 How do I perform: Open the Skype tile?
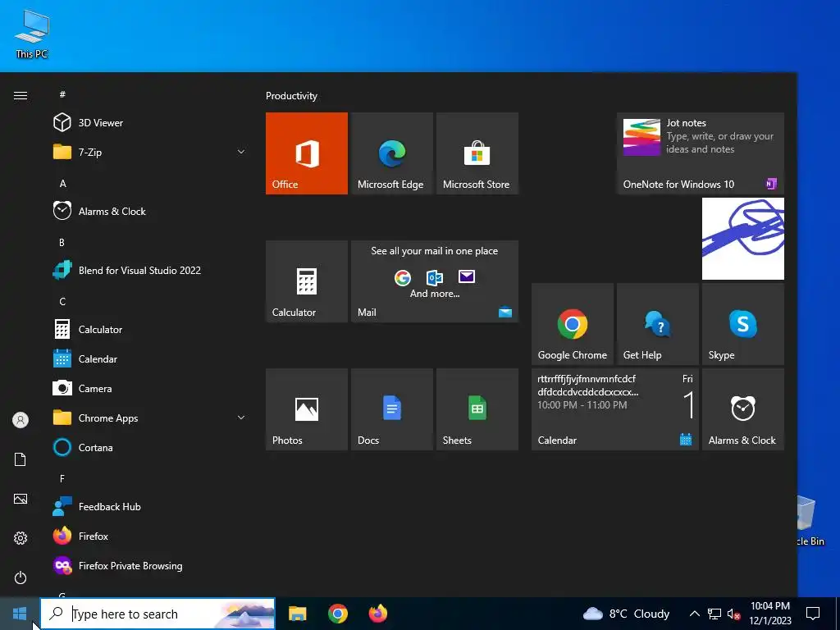[x=743, y=324]
